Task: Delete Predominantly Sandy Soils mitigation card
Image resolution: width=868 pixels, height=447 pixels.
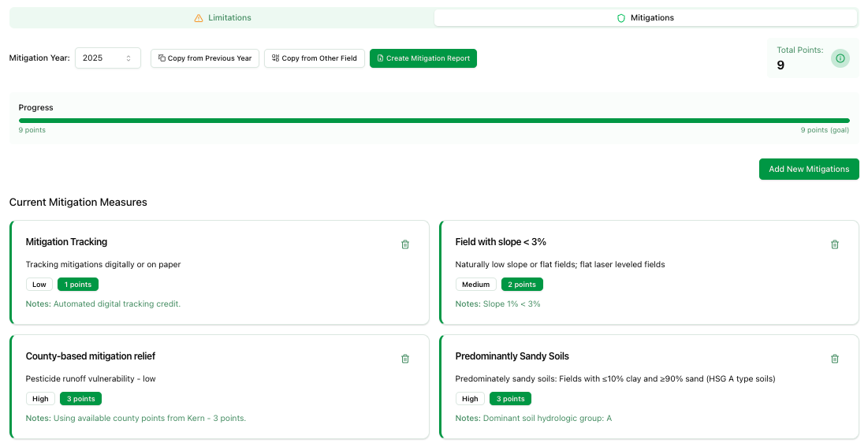Action: [835, 359]
